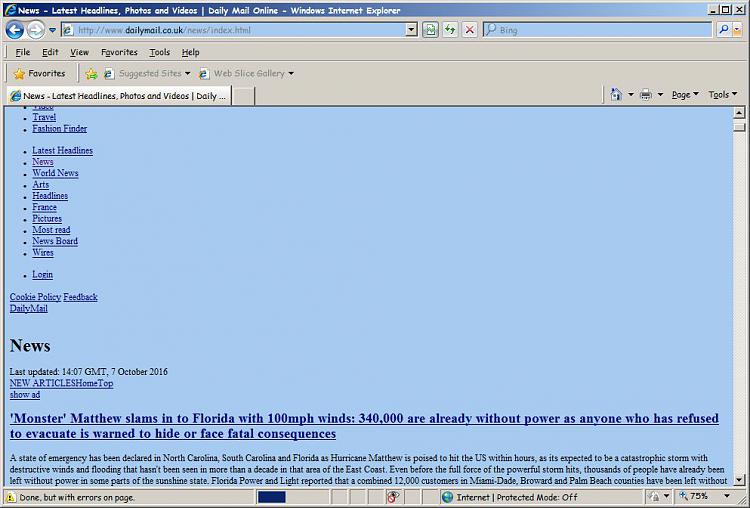Toggle Compatibility View button
The height and width of the screenshot is (508, 750).
[430, 30]
